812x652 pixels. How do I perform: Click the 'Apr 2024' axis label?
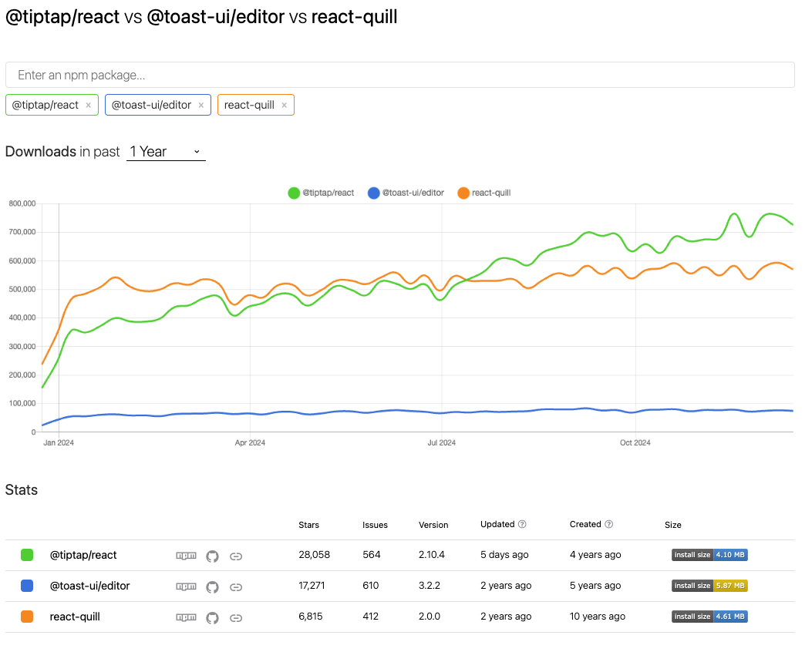(x=250, y=443)
